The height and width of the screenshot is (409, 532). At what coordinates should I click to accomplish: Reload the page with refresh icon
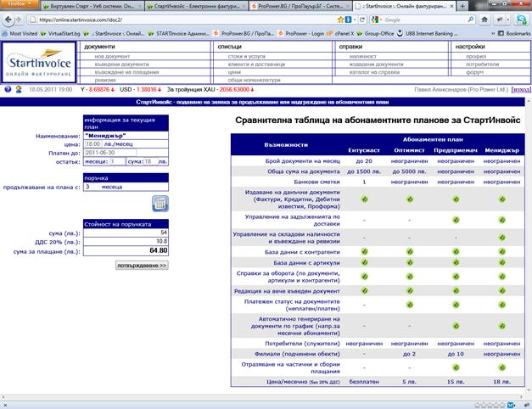362,20
